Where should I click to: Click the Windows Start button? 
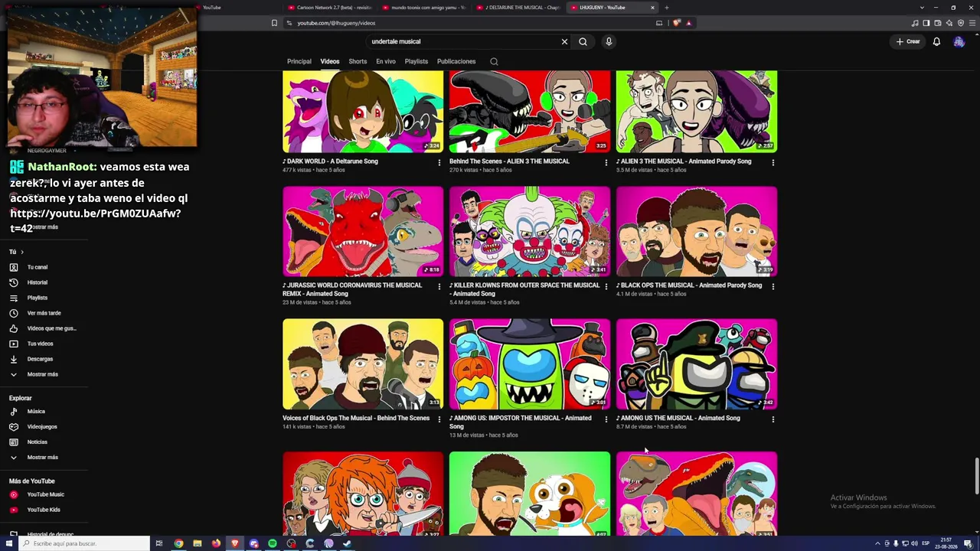pyautogui.click(x=8, y=543)
